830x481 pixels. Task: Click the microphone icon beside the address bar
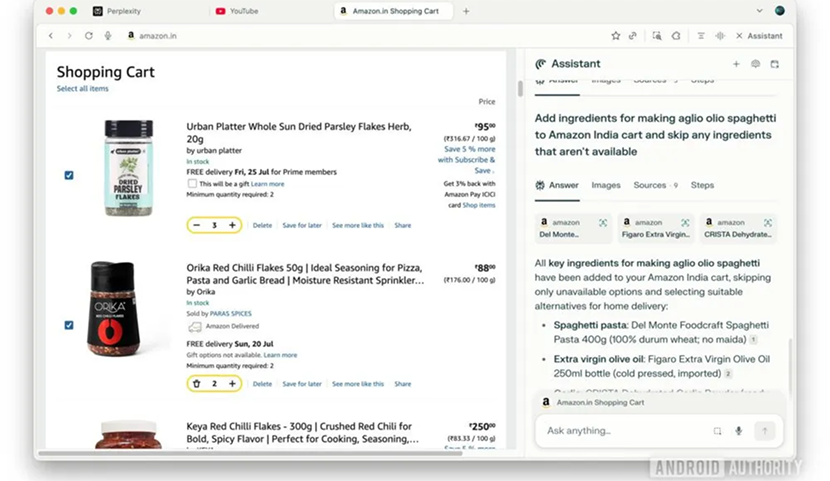click(x=108, y=36)
